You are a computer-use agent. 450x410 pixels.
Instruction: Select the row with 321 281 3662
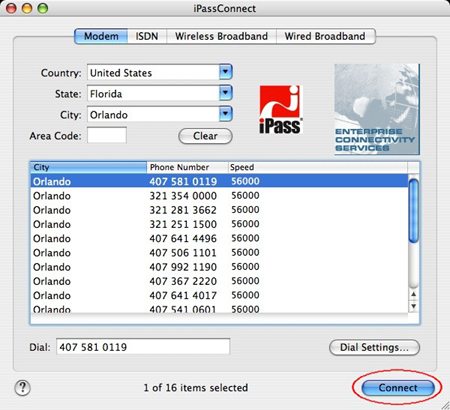pyautogui.click(x=219, y=210)
